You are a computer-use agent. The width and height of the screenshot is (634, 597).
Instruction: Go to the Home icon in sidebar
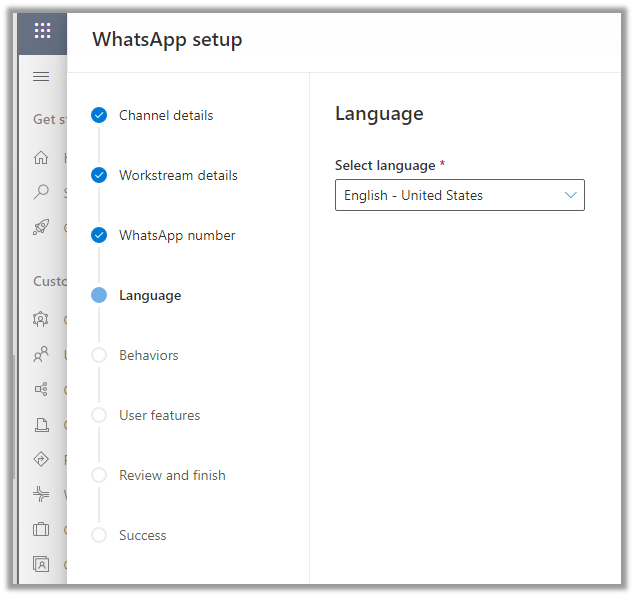coord(41,157)
